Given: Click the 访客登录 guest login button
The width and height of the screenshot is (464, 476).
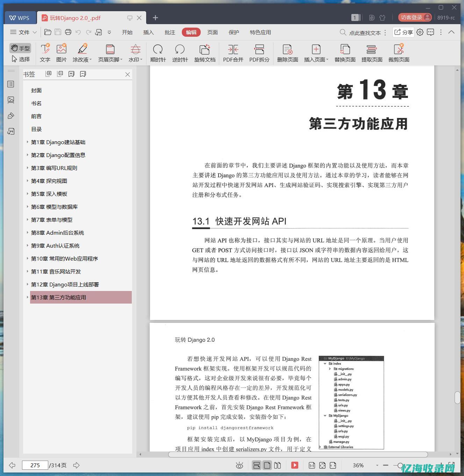Looking at the screenshot, I should click(x=415, y=17).
